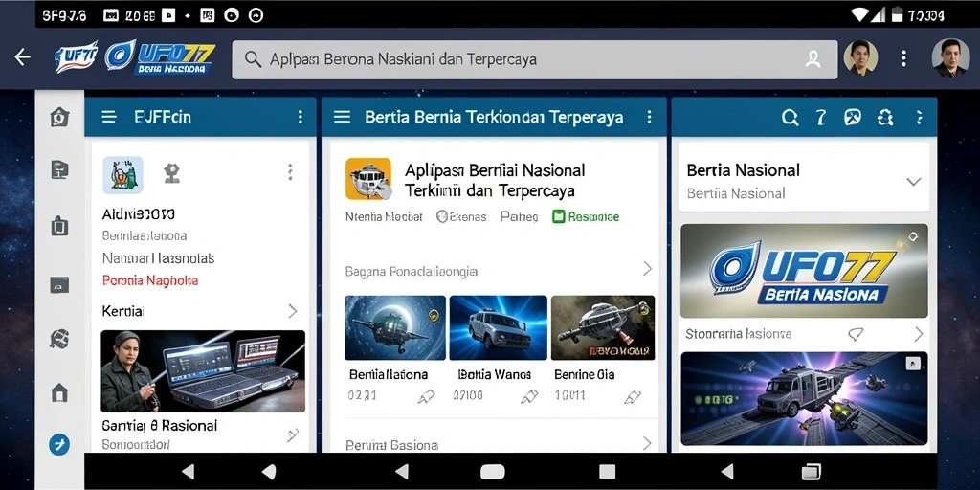Viewport: 980px width, 490px height.
Task: Open the Bortia Wanos van thumbnail
Action: click(x=498, y=327)
